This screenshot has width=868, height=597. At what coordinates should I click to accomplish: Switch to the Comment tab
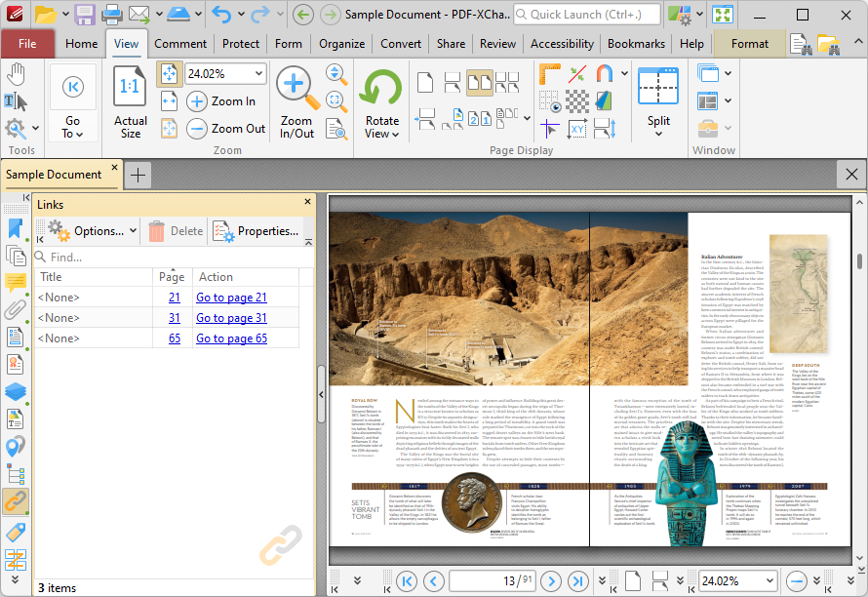pos(180,44)
